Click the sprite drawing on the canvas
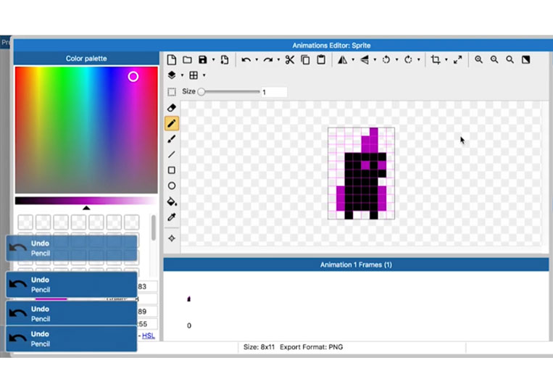This screenshot has height=392, width=553. 361,173
